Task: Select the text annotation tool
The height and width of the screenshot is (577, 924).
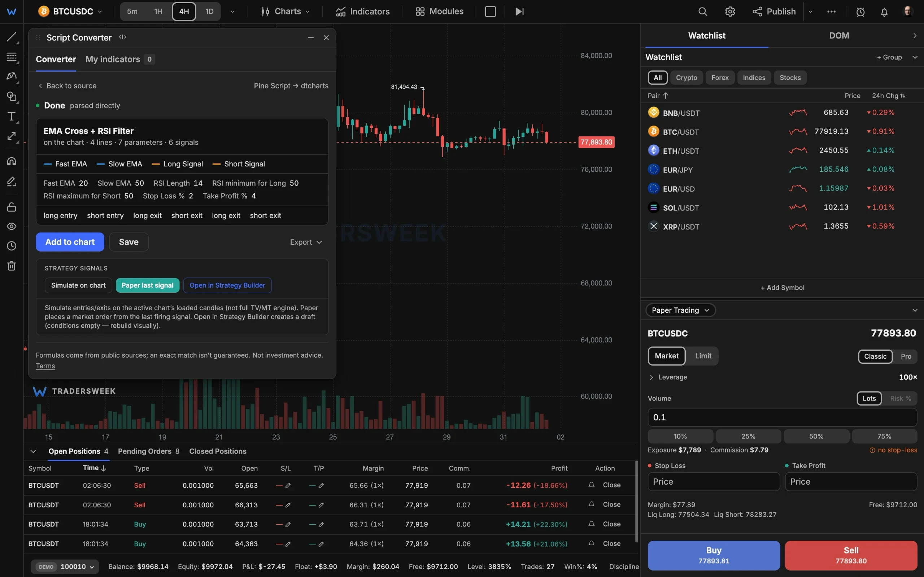Action: 12,117
